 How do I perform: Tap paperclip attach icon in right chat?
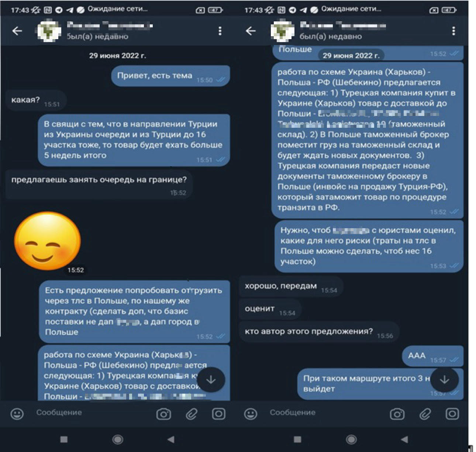pos(425,414)
